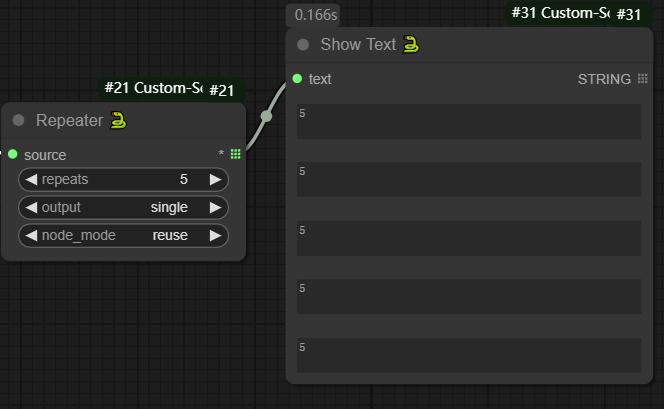This screenshot has height=409, width=664.
Task: Click the snake icon on Show Text node
Action: pos(410,44)
